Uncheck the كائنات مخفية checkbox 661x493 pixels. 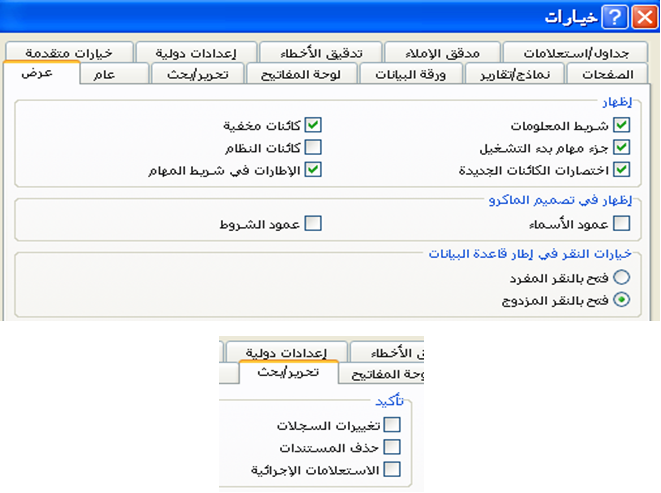pyautogui.click(x=313, y=125)
